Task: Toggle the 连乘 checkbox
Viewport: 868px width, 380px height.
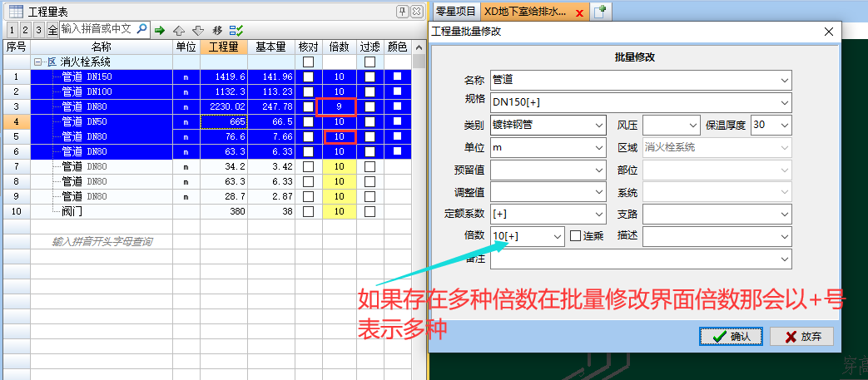Action: pyautogui.click(x=576, y=236)
